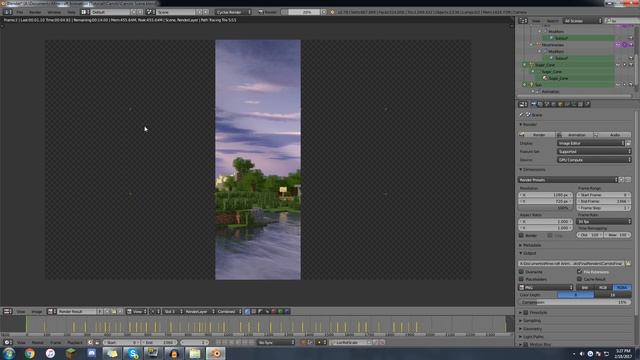Select RGBA color mode

point(622,288)
